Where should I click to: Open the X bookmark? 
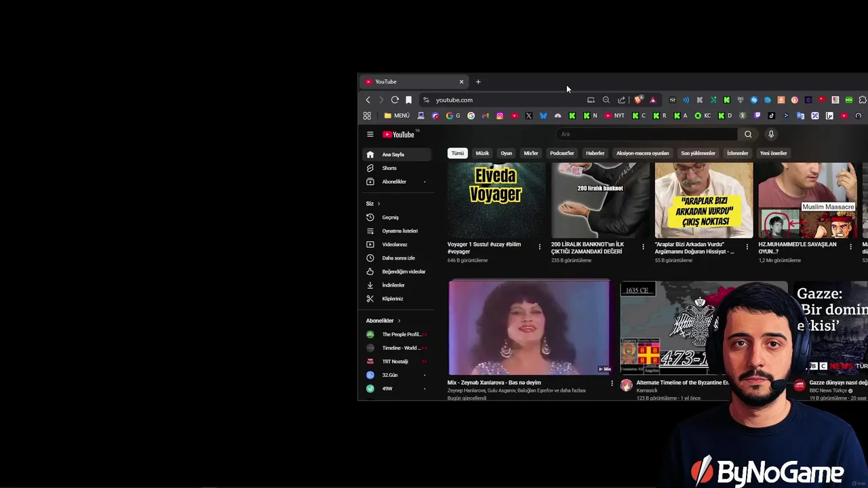529,115
